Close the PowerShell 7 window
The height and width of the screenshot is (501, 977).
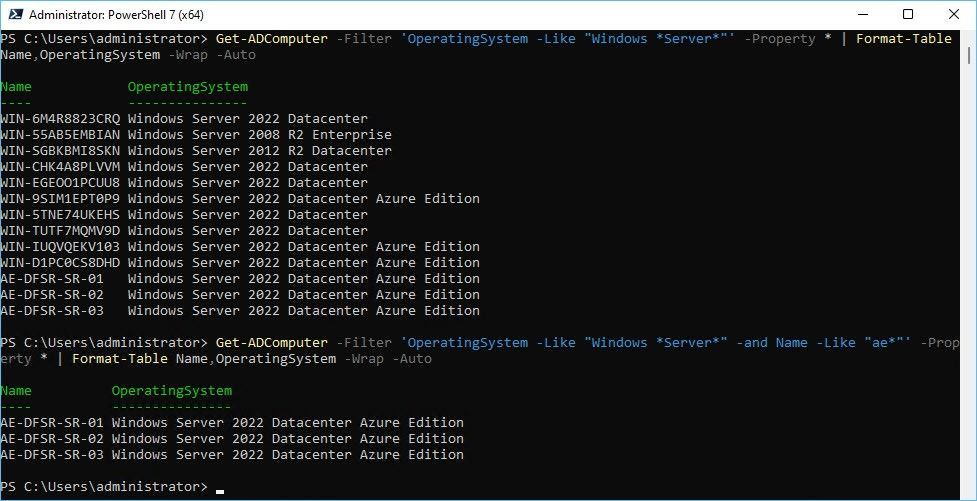(953, 14)
